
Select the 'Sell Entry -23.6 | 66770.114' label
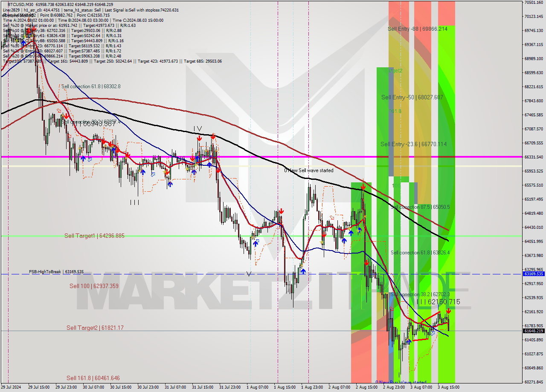pyautogui.click(x=414, y=144)
